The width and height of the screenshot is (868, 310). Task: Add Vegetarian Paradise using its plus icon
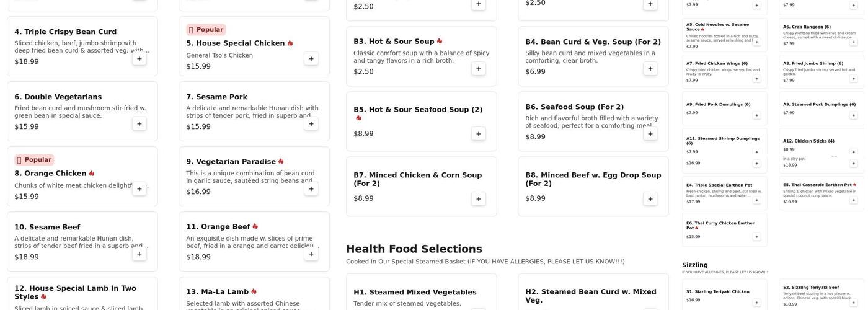(311, 189)
